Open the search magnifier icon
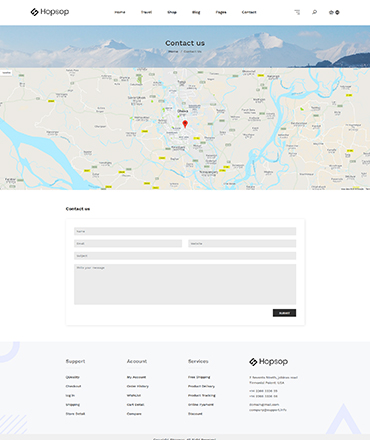 pos(314,12)
